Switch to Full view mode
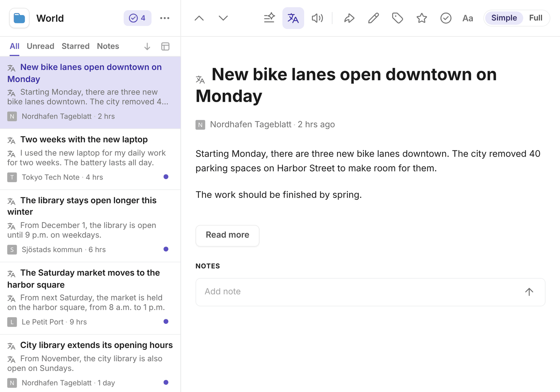The width and height of the screenshot is (560, 392). [536, 18]
